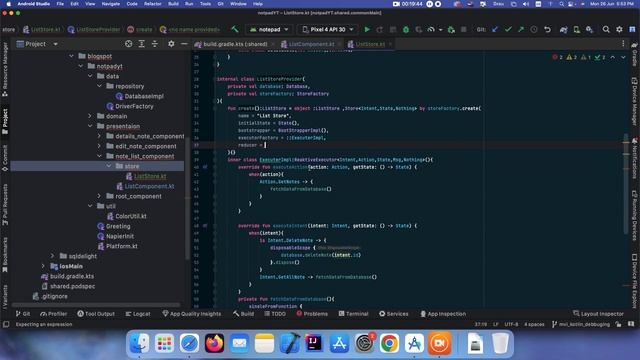Open App Quality Insights window
This screenshot has width=640, height=360.
point(192,313)
